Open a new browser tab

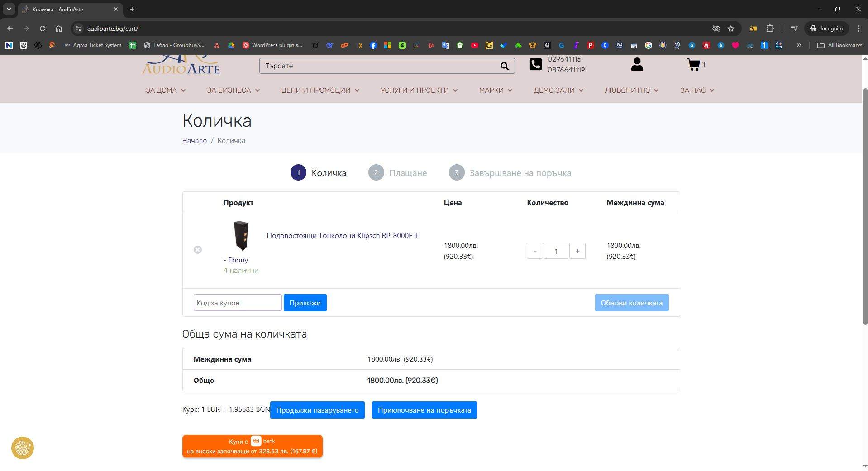[x=132, y=9]
